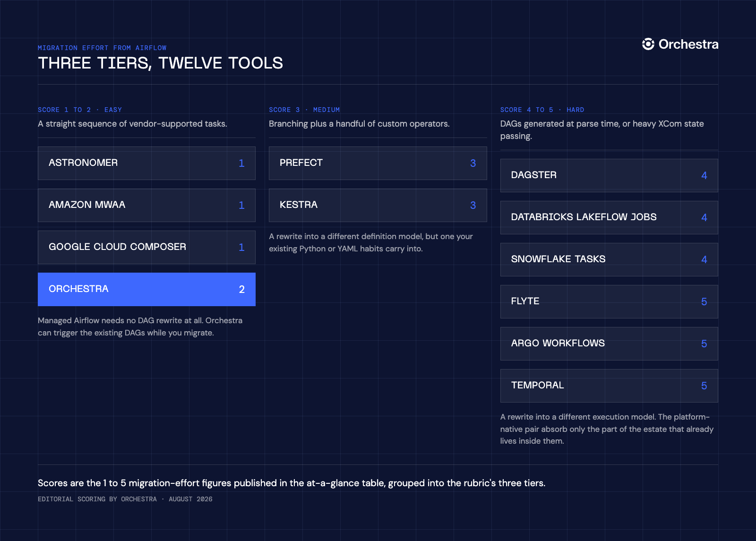Click the 'Score 1 to 2 · Easy' label
This screenshot has width=756, height=541.
[80, 110]
